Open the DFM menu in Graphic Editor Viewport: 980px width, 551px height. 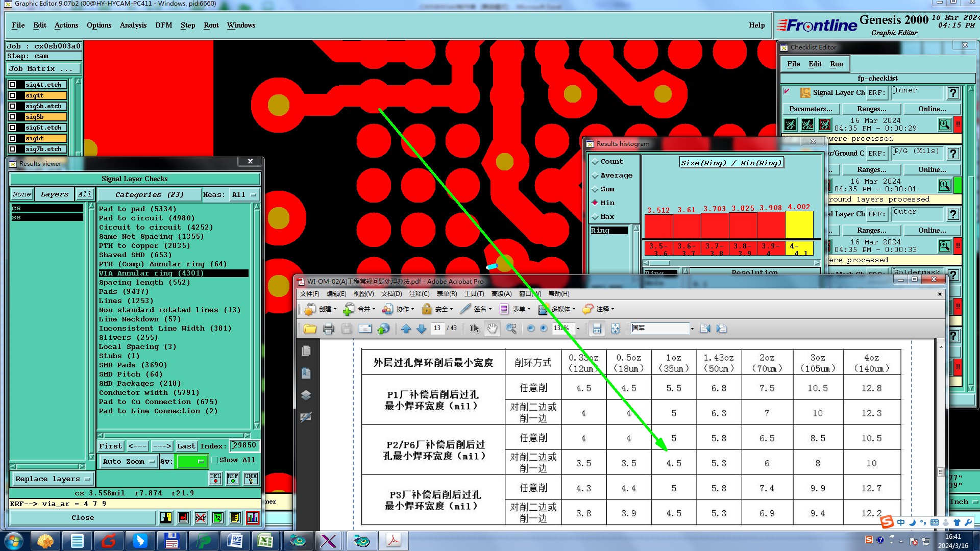[163, 26]
